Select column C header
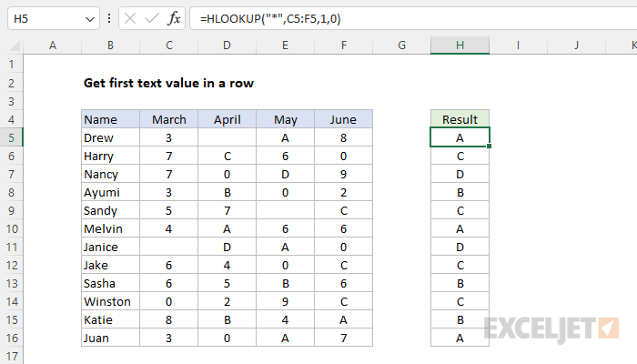The image size is (637, 364). tap(169, 45)
